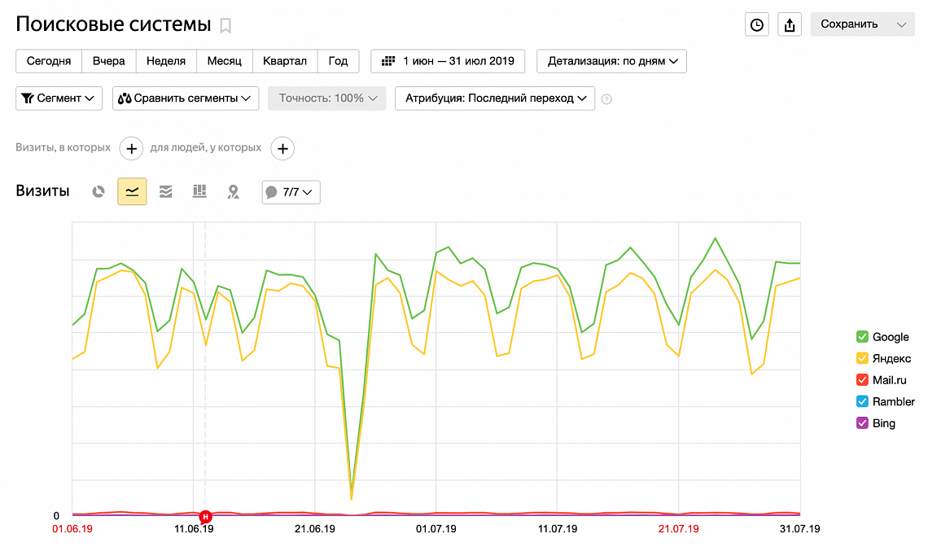
Task: Uncheck Google in chart legend
Action: pos(862,337)
